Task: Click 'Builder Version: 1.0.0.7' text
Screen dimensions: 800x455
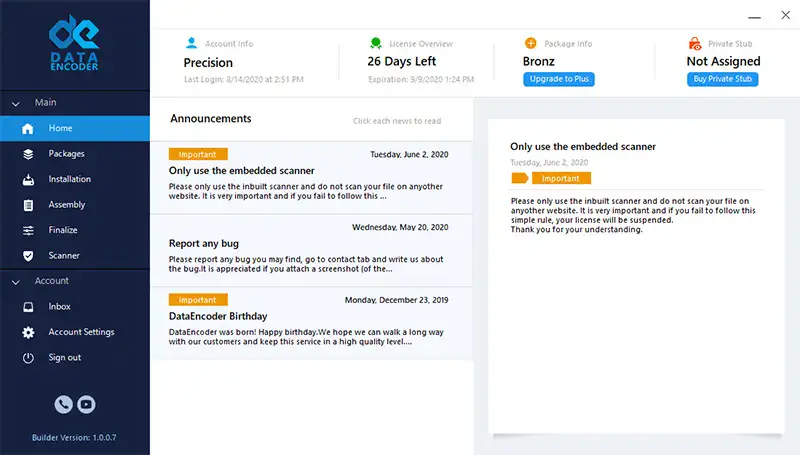Action: 74,438
